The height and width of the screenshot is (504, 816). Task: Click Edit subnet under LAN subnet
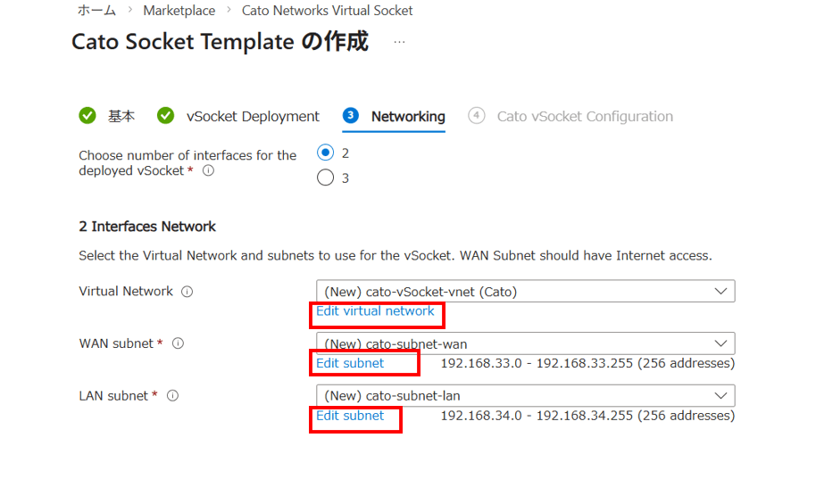pos(350,416)
